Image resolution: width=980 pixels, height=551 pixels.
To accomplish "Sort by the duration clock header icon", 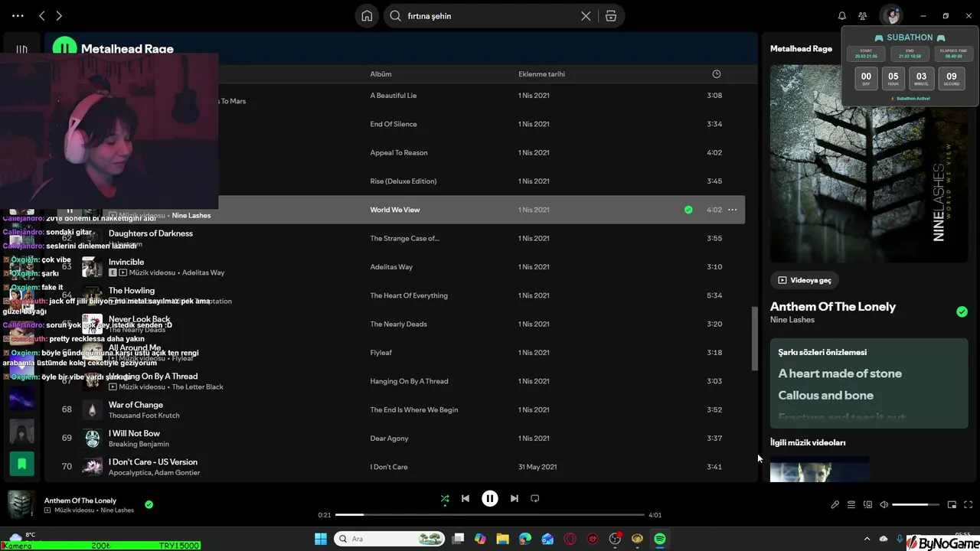I will click(x=717, y=74).
